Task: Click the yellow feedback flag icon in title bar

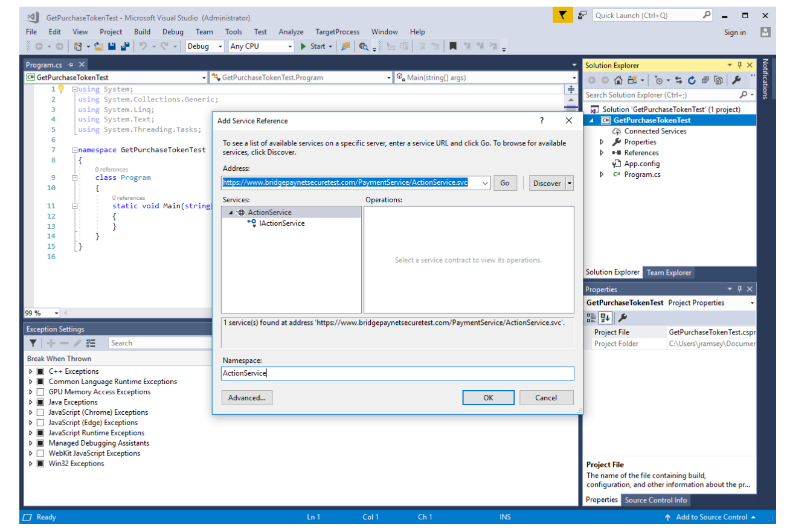Action: [x=562, y=16]
